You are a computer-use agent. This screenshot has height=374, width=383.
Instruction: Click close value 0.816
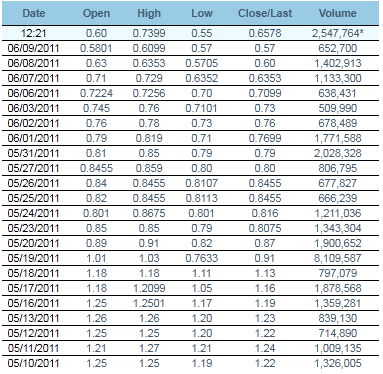coord(265,213)
